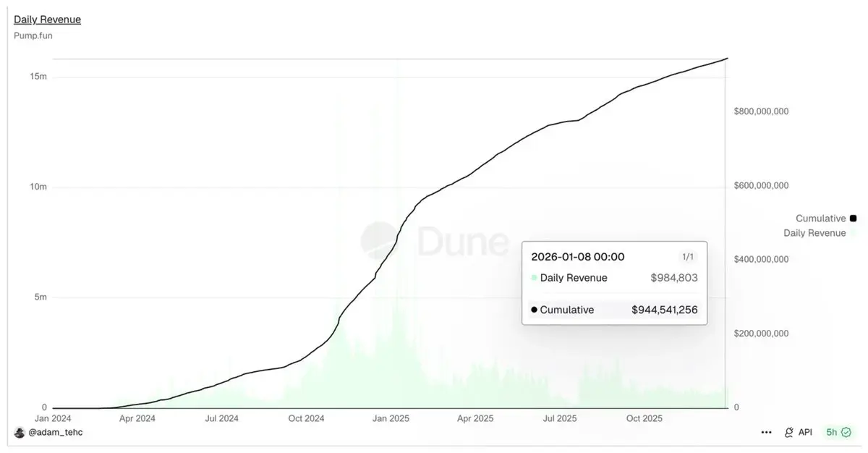Image resolution: width=868 pixels, height=453 pixels.
Task: Click adam_tehc's profile avatar icon
Action: 20,432
